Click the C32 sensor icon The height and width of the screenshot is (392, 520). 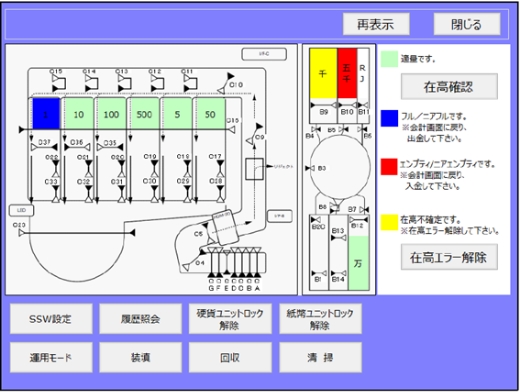click(89, 194)
